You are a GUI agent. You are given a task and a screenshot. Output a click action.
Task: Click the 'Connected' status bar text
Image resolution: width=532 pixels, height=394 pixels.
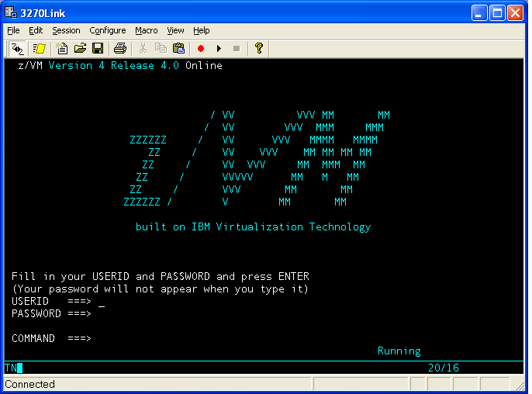point(29,384)
